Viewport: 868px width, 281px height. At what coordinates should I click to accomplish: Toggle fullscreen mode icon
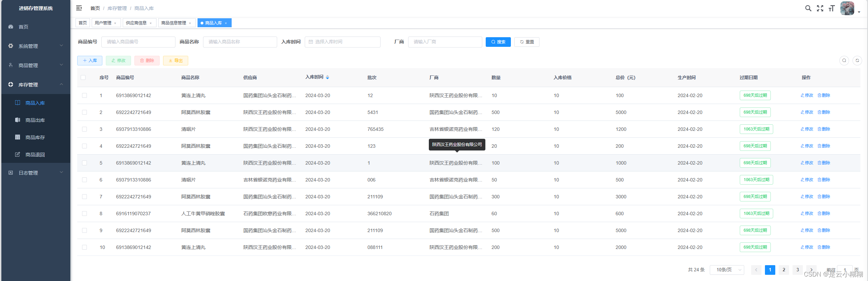pos(820,8)
